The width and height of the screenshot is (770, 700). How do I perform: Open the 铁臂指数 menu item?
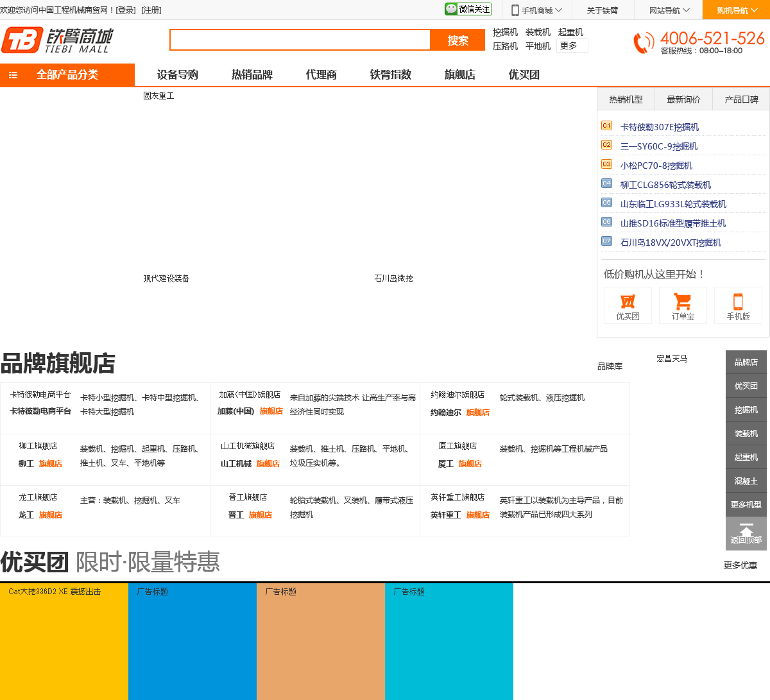click(391, 75)
